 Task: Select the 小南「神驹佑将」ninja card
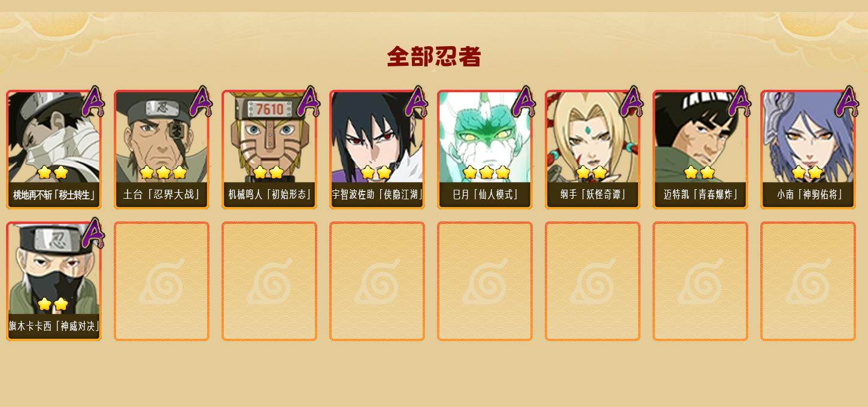(808, 150)
